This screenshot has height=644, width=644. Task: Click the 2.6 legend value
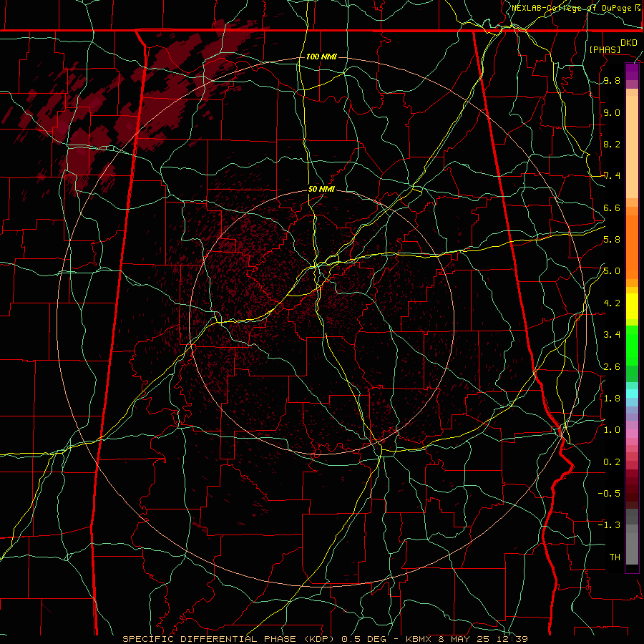(612, 366)
